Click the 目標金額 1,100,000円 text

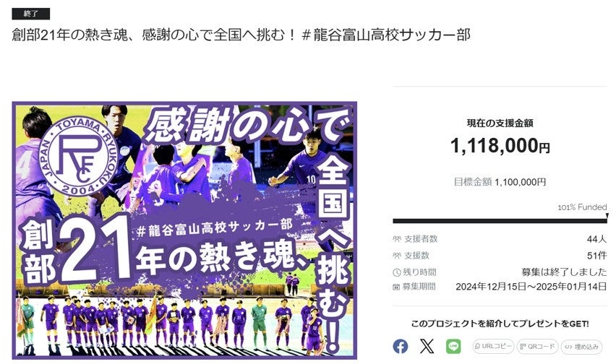(500, 182)
